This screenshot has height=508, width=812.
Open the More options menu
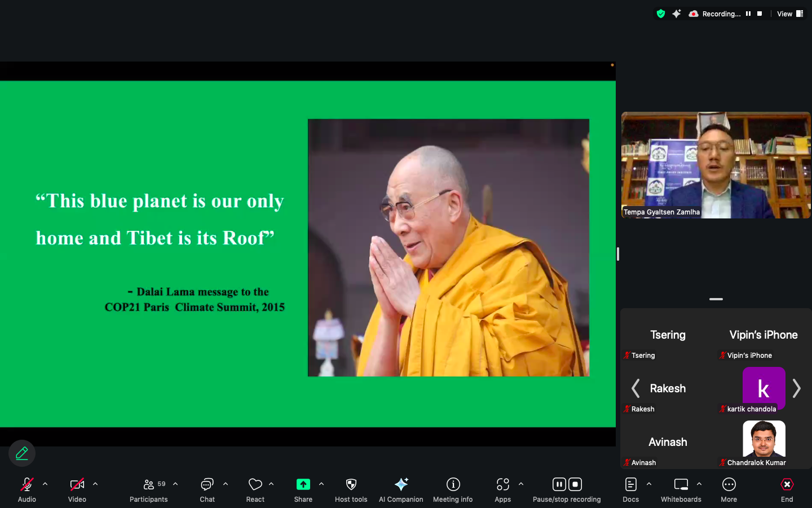point(729,485)
